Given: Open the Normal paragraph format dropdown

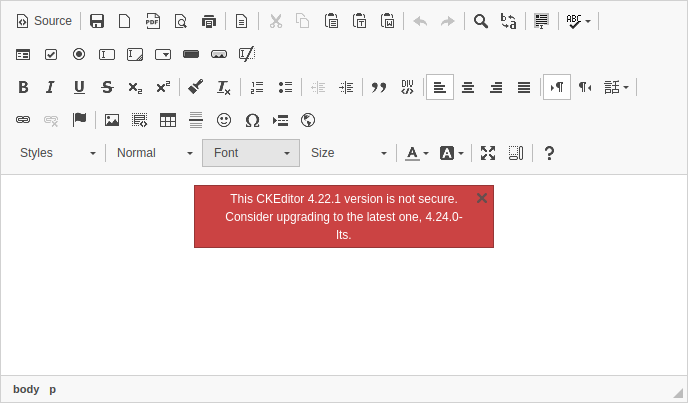Looking at the screenshot, I should (154, 153).
